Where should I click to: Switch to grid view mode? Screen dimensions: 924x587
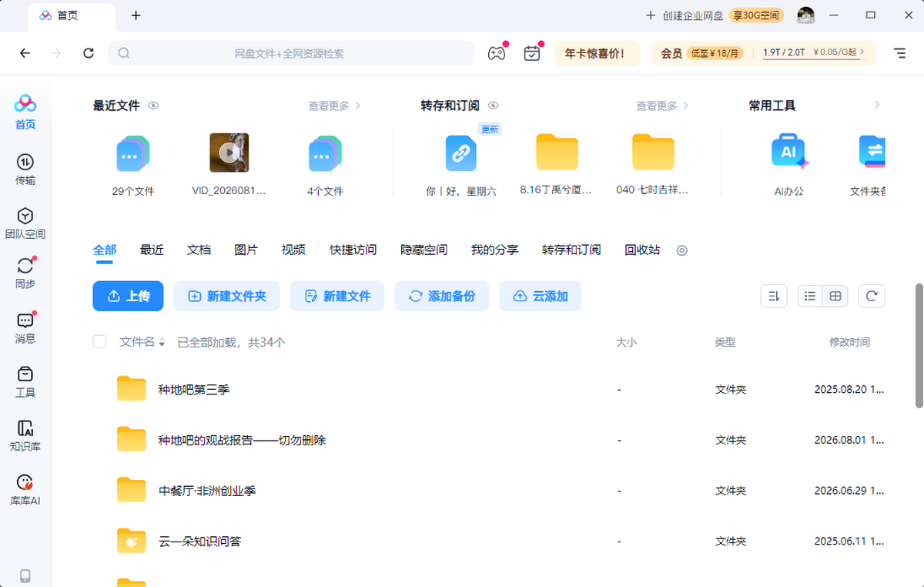835,296
